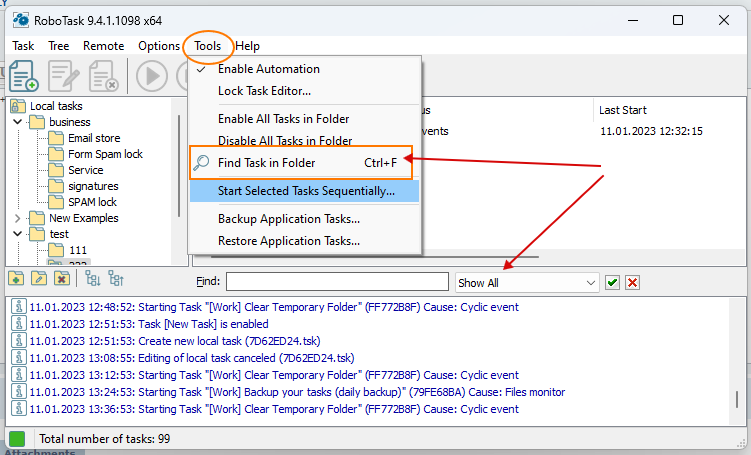Click the magnifier icon beside Find Task in Folder
The image size is (751, 455).
click(201, 162)
